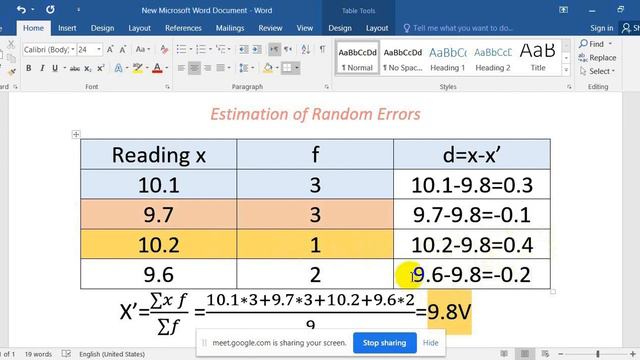Open Table Tools Layout tab

coord(377,28)
